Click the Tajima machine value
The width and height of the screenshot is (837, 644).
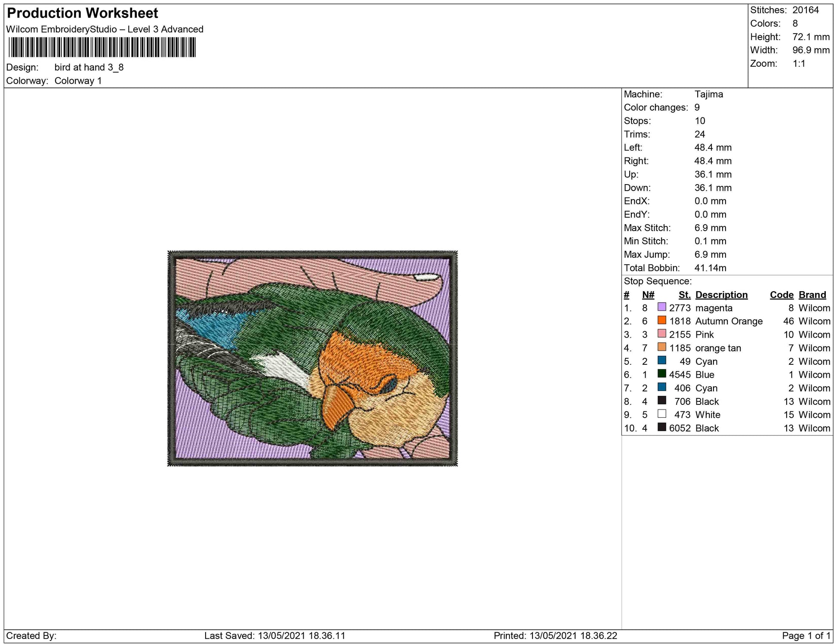pos(708,94)
